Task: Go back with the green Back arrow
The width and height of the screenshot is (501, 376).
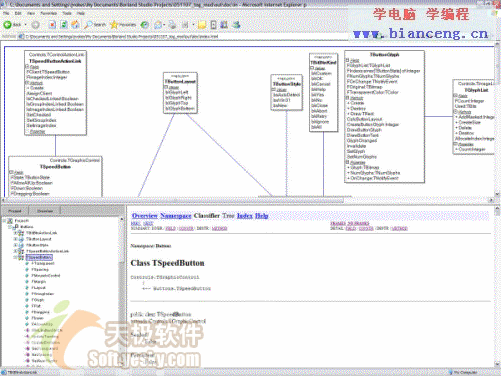Action: pos(7,25)
